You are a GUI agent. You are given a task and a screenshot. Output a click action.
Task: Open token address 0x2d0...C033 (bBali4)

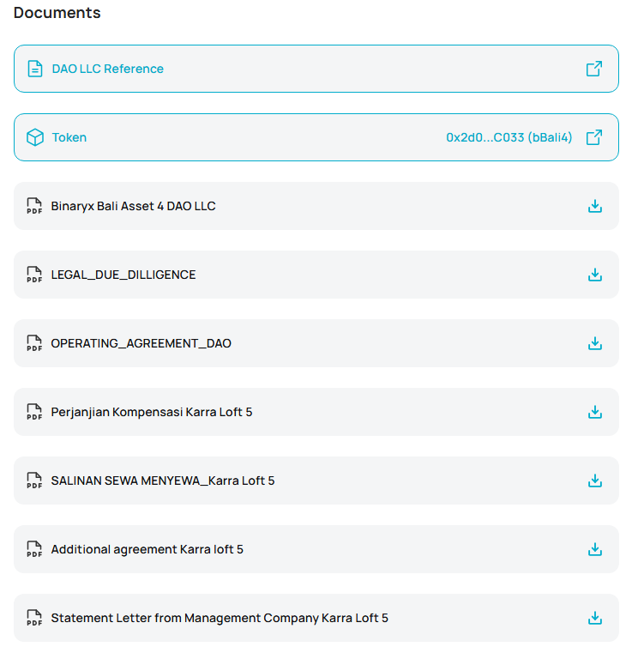point(509,137)
